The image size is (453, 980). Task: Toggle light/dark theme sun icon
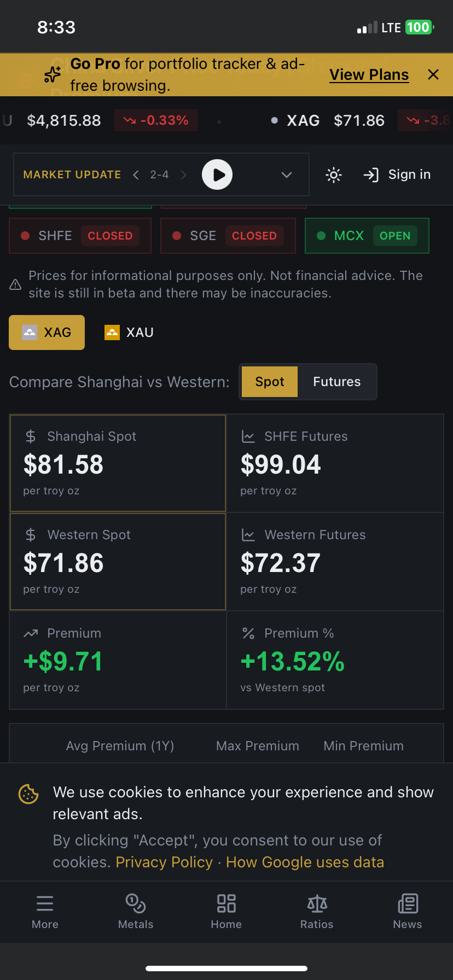click(334, 175)
